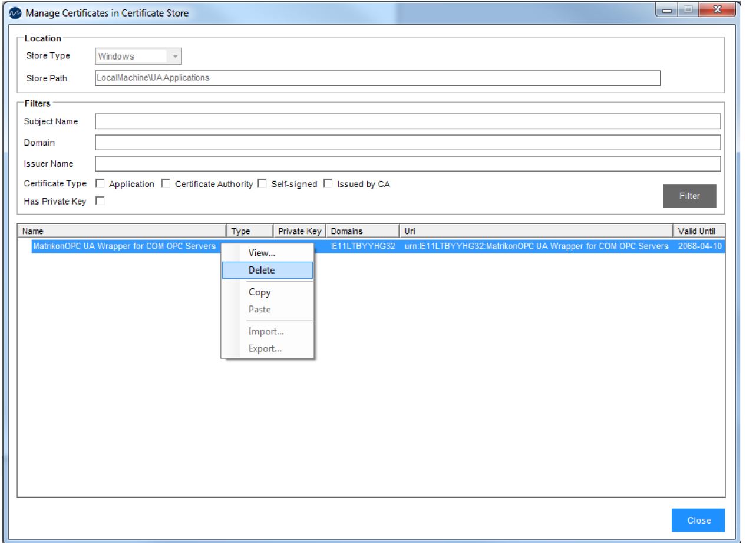Image resolution: width=756 pixels, height=543 pixels.
Task: Click the application icon in title bar
Action: 13,12
